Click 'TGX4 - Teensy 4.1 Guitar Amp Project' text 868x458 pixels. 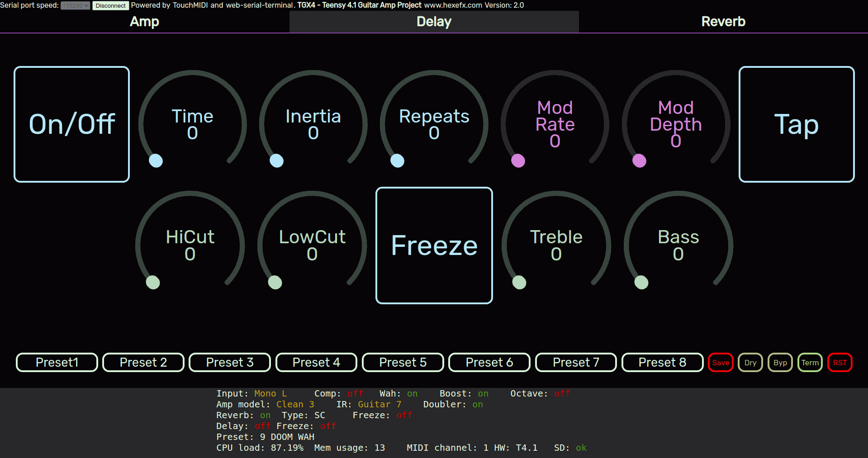coord(359,5)
